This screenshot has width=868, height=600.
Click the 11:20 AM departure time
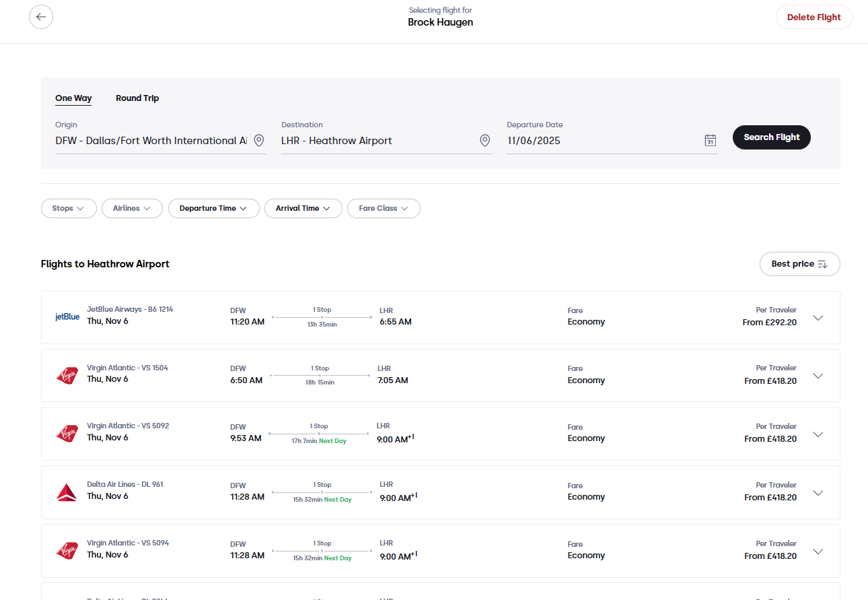(x=248, y=322)
